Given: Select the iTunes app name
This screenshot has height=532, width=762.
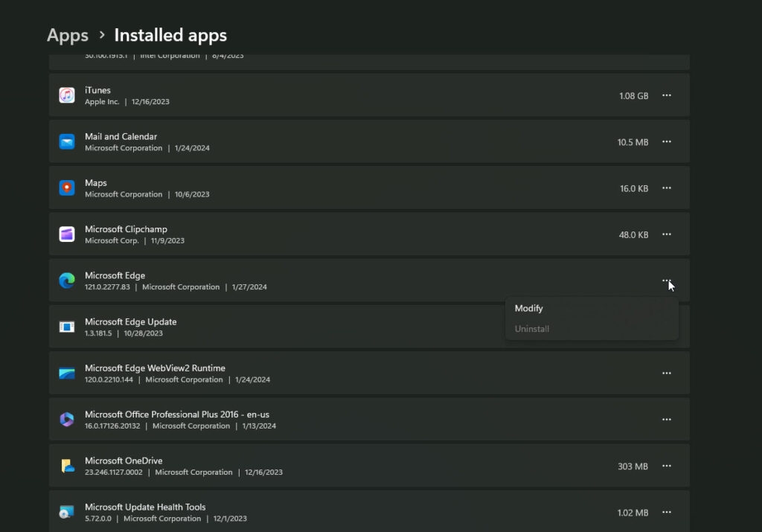Looking at the screenshot, I should pos(97,90).
